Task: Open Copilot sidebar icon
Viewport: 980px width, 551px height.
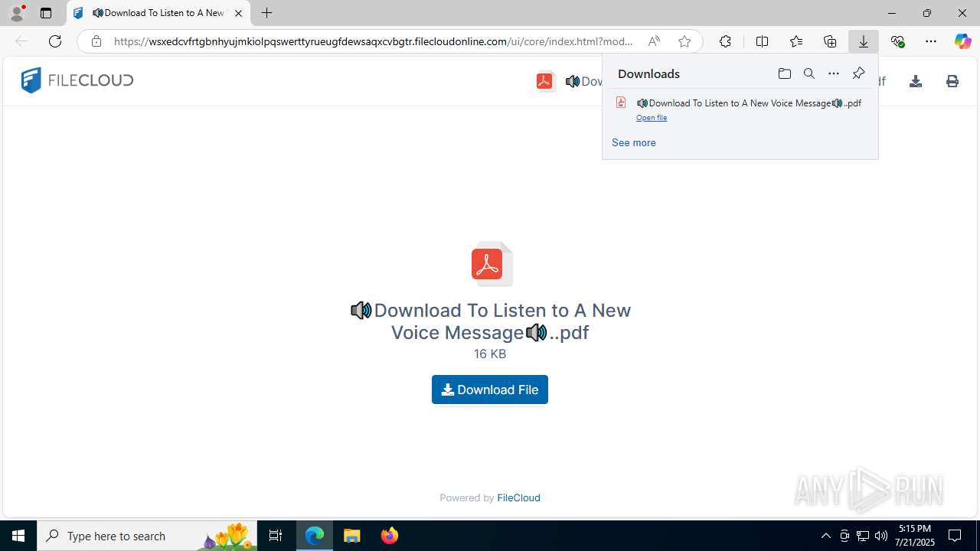Action: tap(962, 41)
